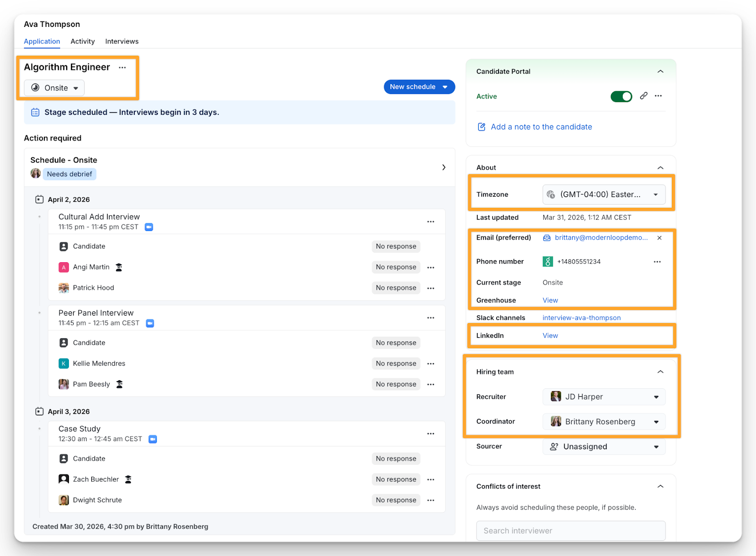Click the candidate portal copy link icon
This screenshot has width=756, height=556.
click(644, 96)
